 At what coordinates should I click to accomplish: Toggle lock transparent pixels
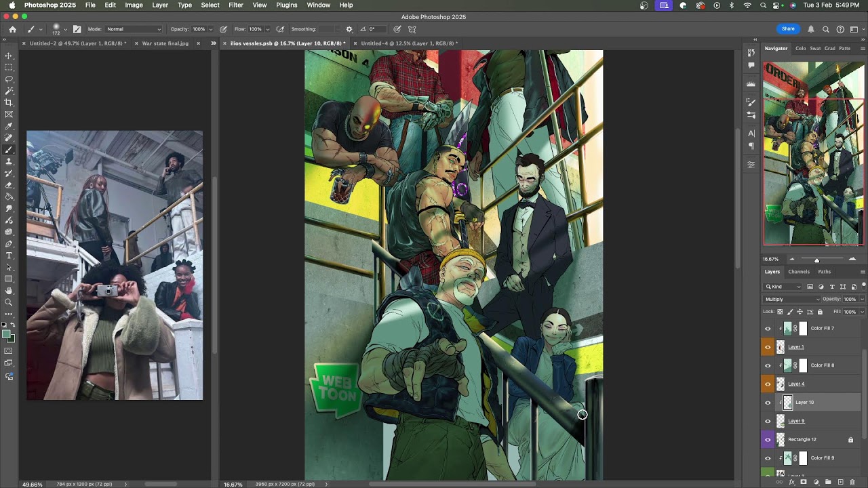780,312
